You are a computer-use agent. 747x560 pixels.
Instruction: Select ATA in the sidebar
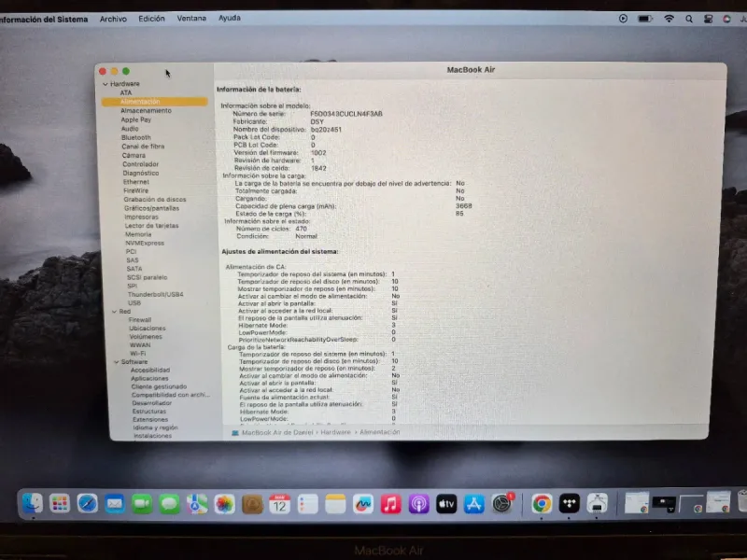[126, 92]
